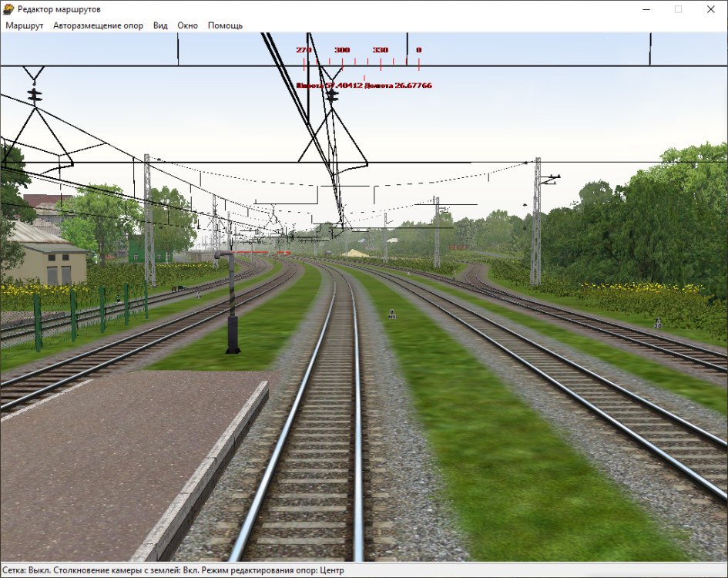Click the Редактор маршрутов app icon in title bar

tap(9, 9)
